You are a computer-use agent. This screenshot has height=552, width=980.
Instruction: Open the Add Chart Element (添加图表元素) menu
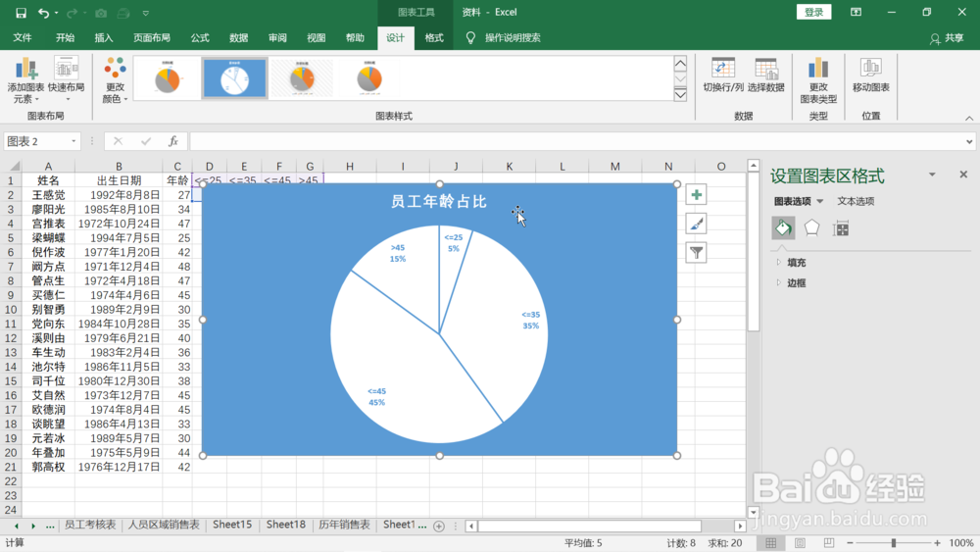point(25,80)
